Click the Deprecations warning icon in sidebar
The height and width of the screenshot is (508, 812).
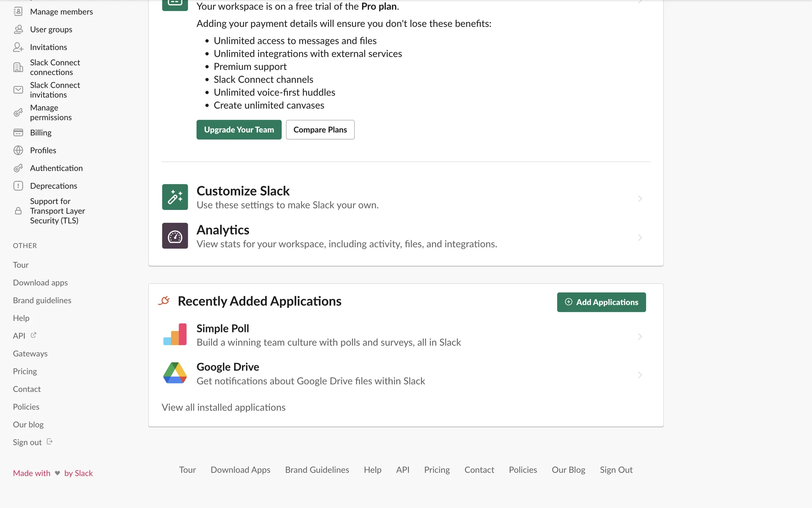18,186
